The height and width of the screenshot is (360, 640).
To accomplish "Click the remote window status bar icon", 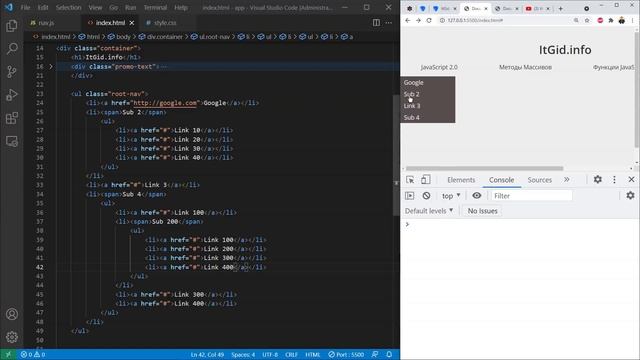I will (8, 354).
